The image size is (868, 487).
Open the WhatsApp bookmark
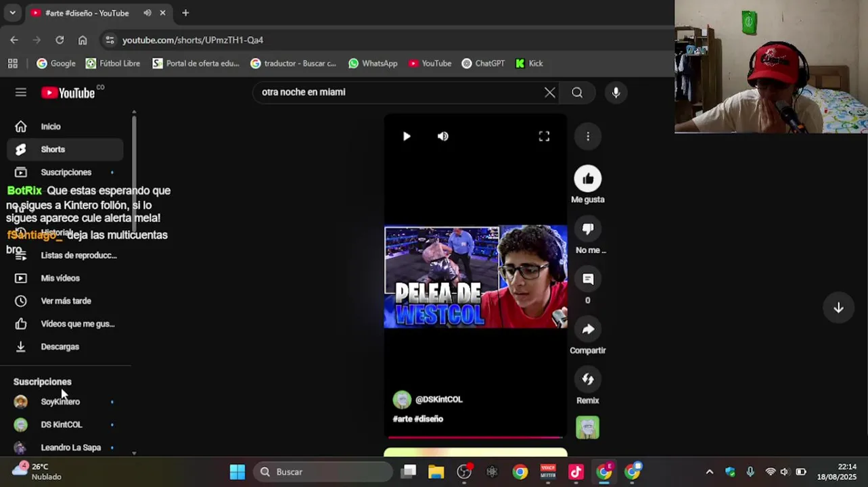(373, 64)
